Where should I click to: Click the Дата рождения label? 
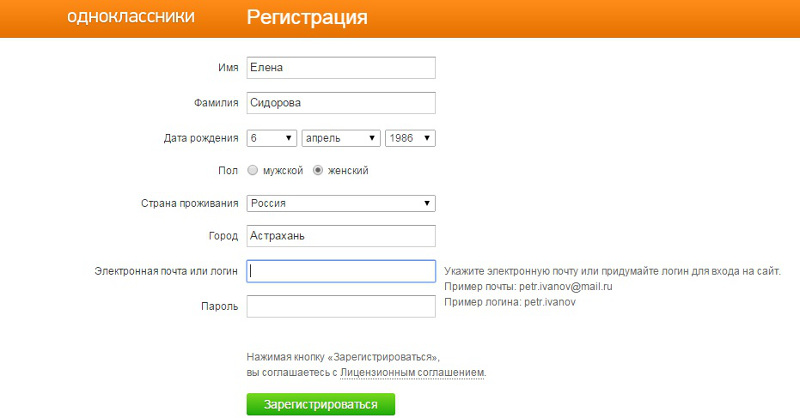[201, 138]
